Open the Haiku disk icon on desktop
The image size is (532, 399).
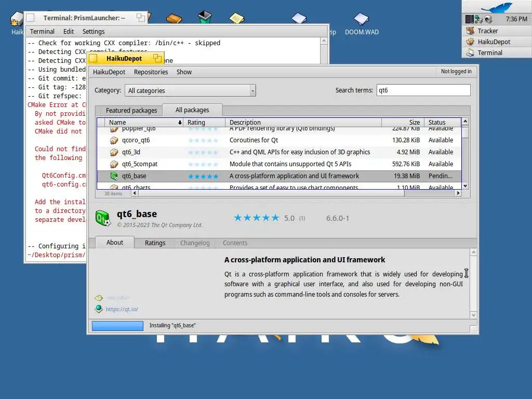16,19
